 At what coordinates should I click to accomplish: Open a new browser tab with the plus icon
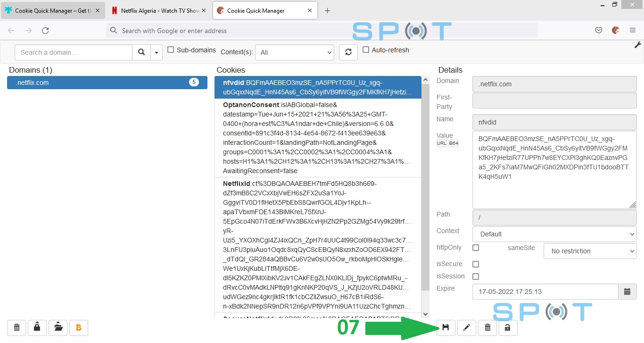tap(328, 11)
